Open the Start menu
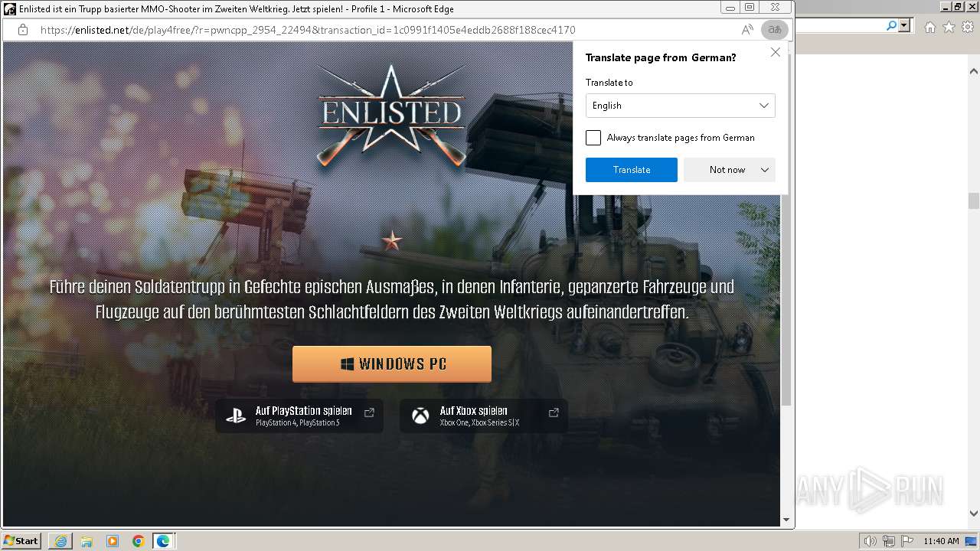 pos(21,540)
